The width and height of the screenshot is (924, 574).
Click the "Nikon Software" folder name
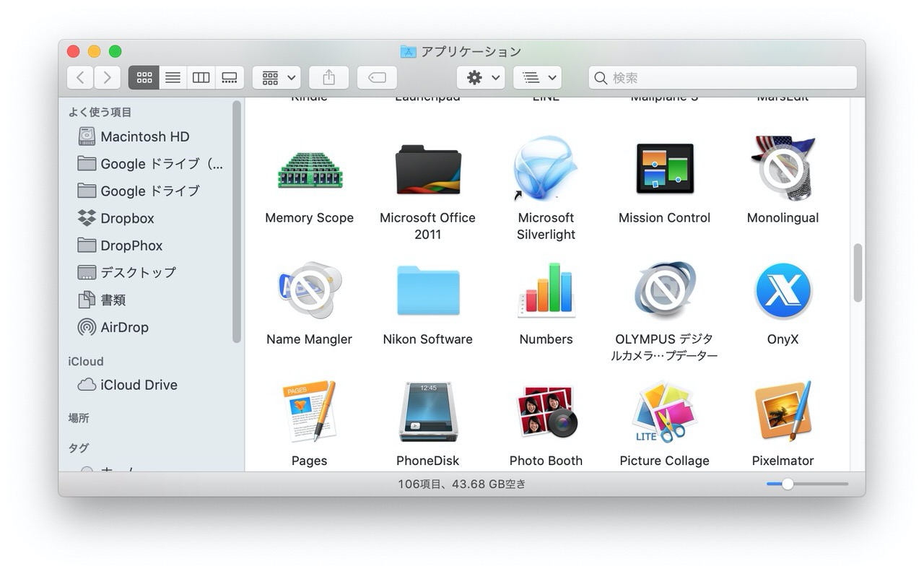pyautogui.click(x=428, y=339)
